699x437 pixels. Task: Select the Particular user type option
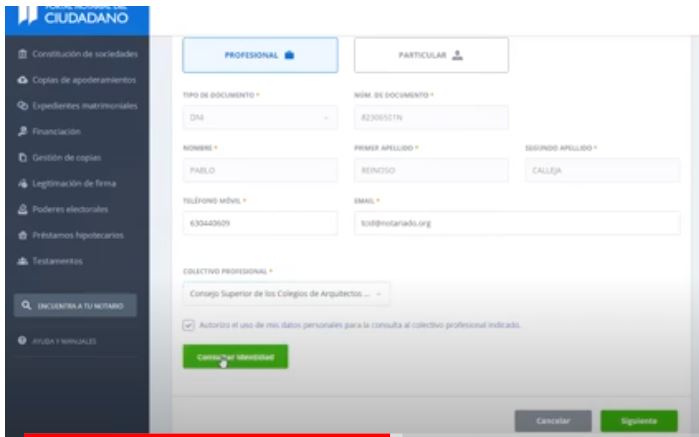click(431, 56)
